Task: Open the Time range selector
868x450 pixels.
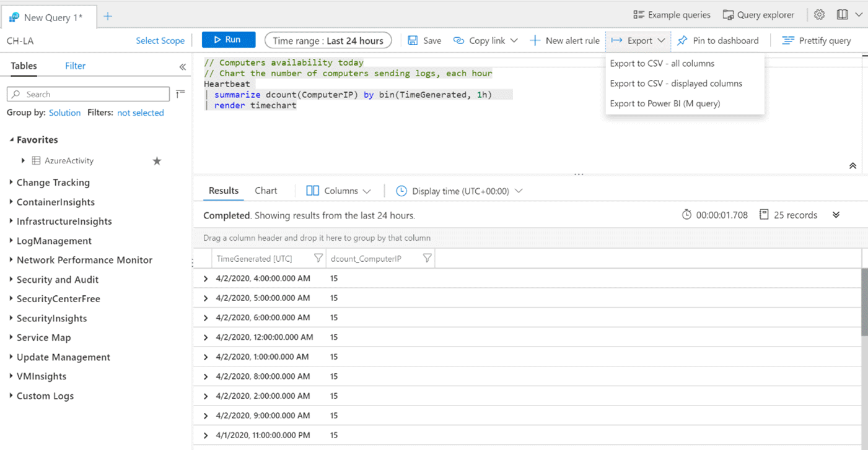Action: click(x=328, y=40)
